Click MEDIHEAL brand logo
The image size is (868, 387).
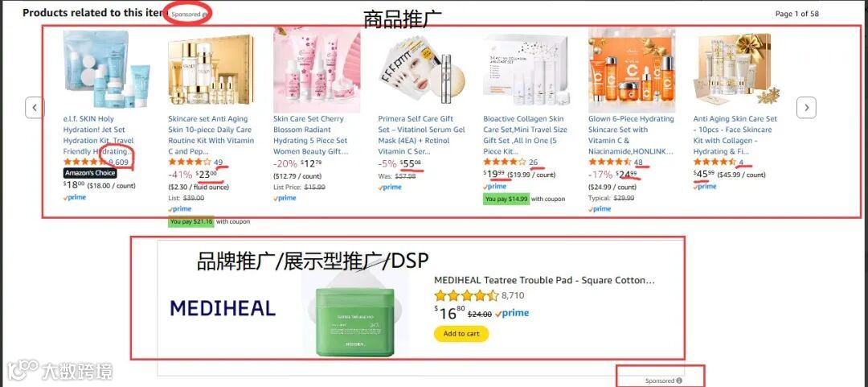[223, 308]
